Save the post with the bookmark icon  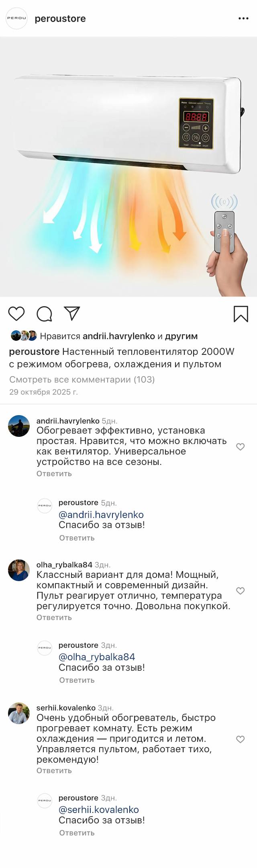click(241, 314)
